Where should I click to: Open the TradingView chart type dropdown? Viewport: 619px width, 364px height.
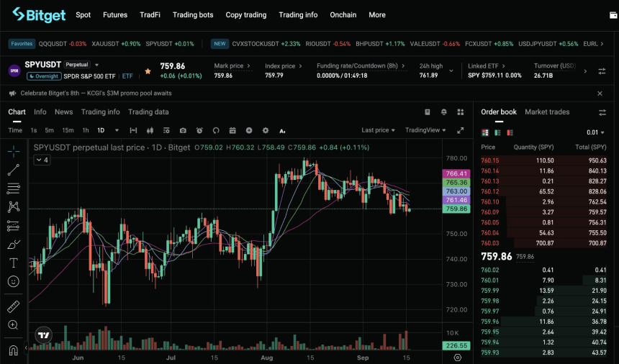click(x=425, y=130)
